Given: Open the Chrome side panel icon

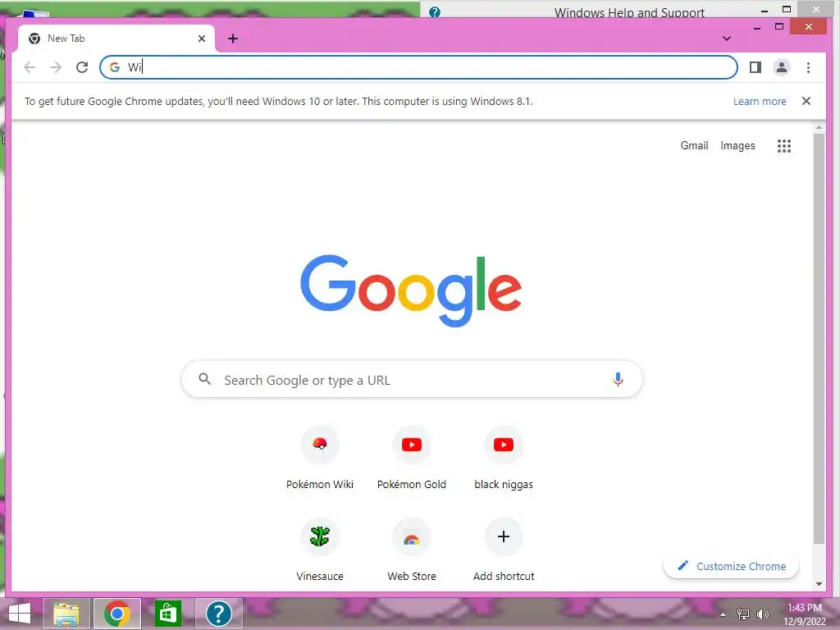Looking at the screenshot, I should point(756,67).
